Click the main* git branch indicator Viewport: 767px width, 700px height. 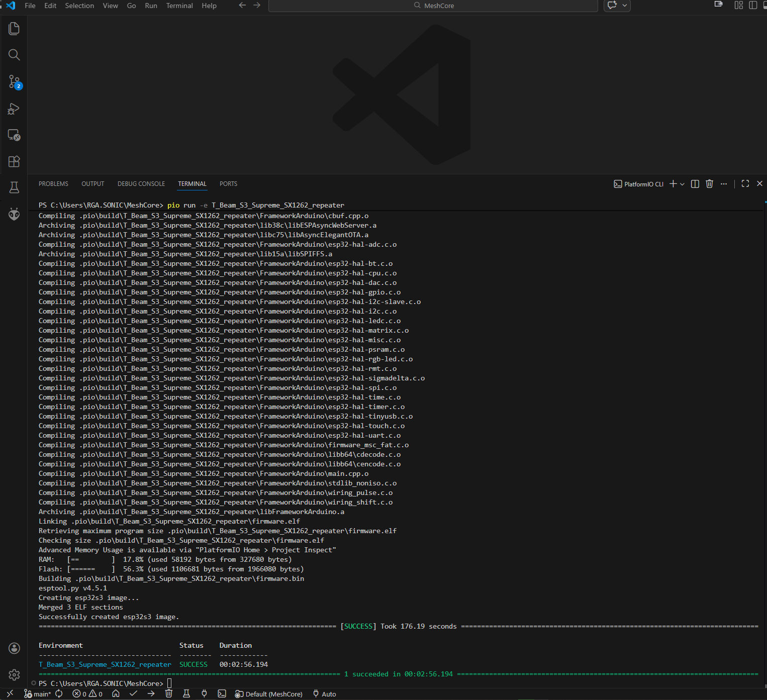pos(38,694)
